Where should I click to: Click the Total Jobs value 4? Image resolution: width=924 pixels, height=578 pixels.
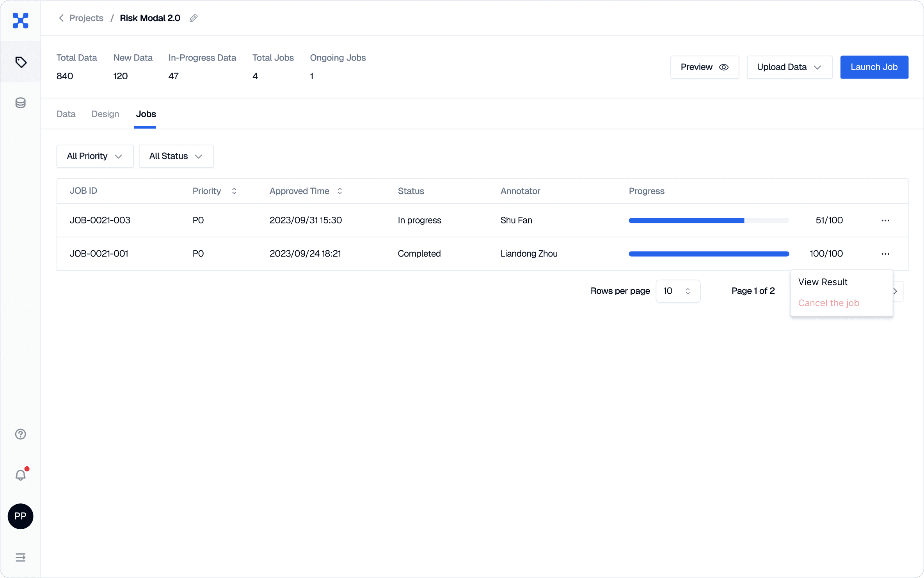click(x=255, y=76)
